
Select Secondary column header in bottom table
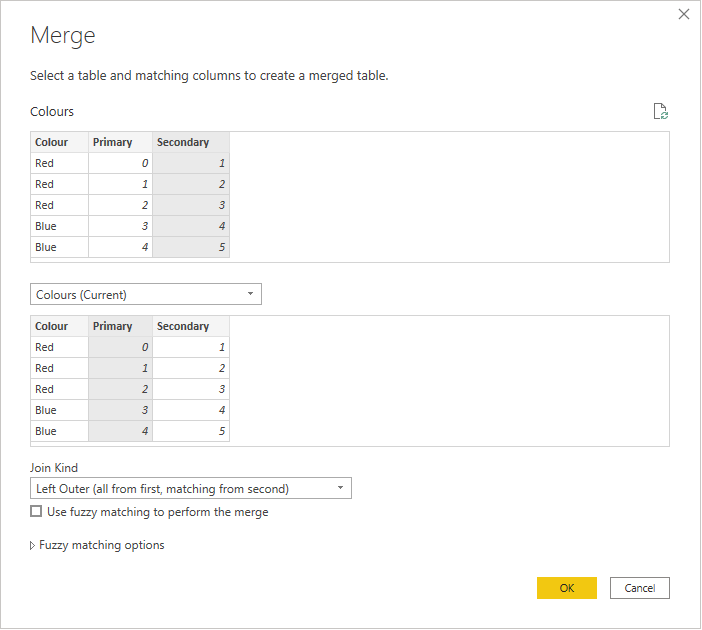click(x=190, y=326)
